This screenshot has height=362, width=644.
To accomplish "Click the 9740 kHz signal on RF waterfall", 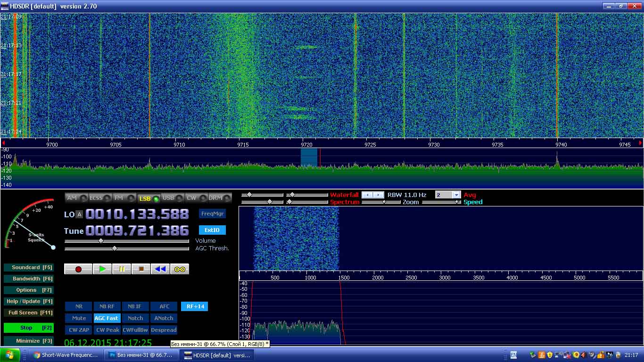I will (557, 75).
